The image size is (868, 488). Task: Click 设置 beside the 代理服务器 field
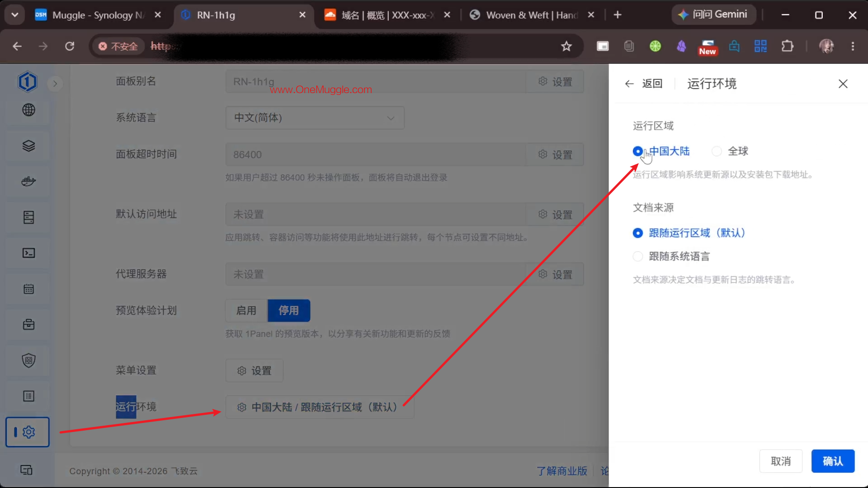tap(555, 274)
